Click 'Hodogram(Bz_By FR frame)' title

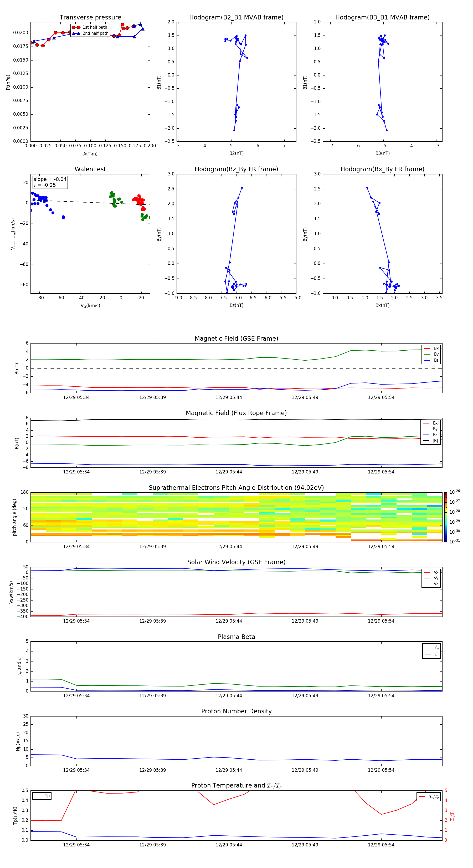[x=236, y=169]
